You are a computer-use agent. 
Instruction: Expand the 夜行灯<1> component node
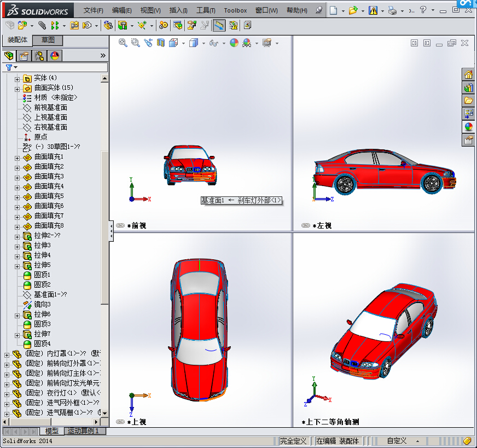7,394
